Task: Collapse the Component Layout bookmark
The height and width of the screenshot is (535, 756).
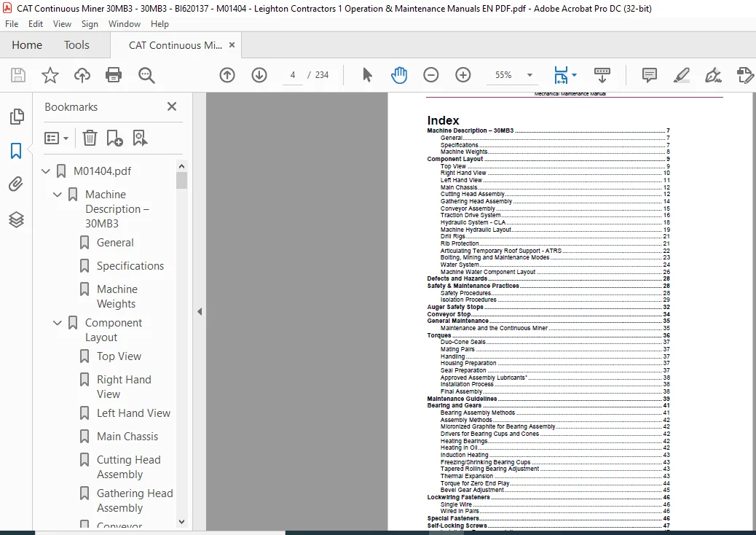Action: click(x=58, y=323)
